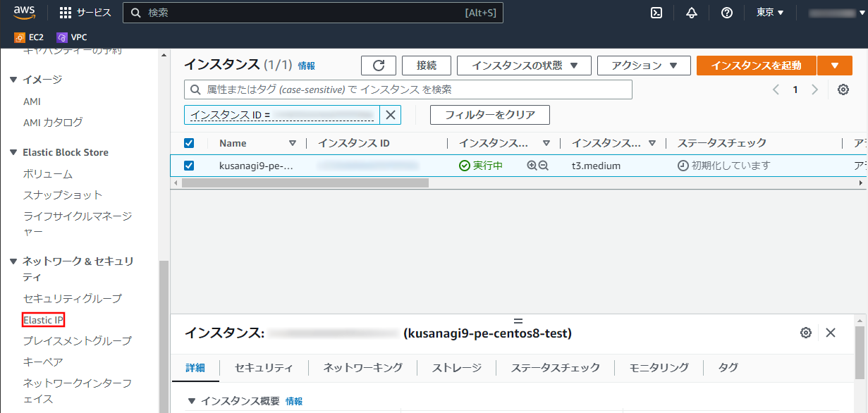Collapse the Elastic Block Store section
Screen dimensions: 868x413
click(13, 152)
